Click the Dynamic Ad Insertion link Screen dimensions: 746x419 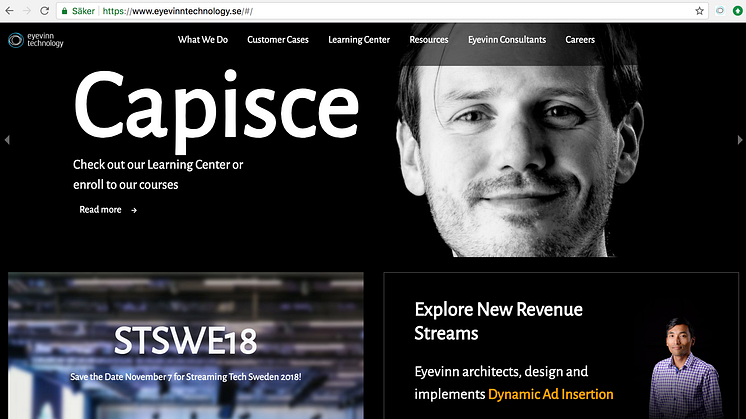tap(550, 394)
